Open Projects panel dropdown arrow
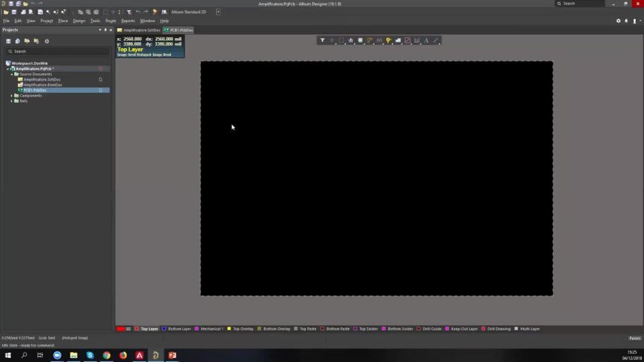This screenshot has height=362, width=644. [x=100, y=30]
